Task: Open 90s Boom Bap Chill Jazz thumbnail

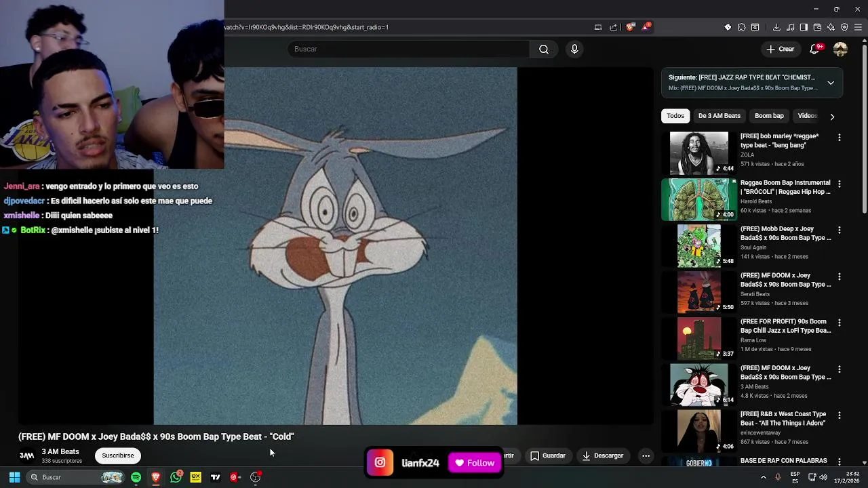Action: tap(698, 338)
